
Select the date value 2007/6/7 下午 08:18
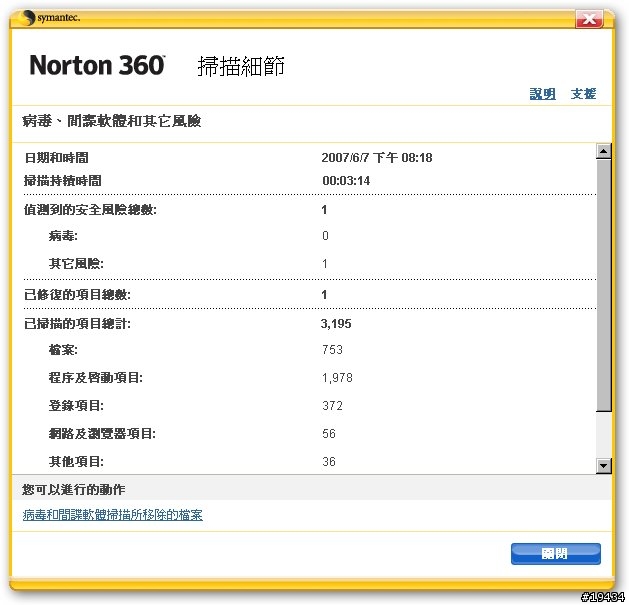[377, 158]
